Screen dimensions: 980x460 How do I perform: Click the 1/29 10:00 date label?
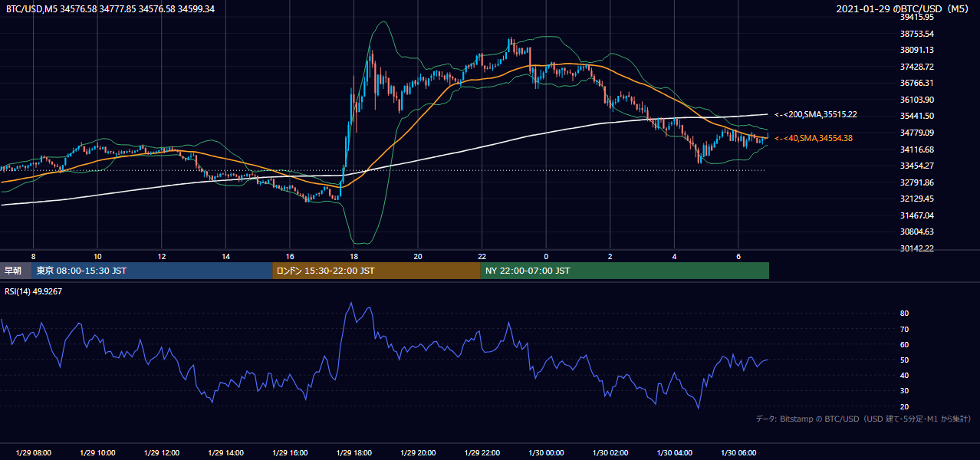97,452
